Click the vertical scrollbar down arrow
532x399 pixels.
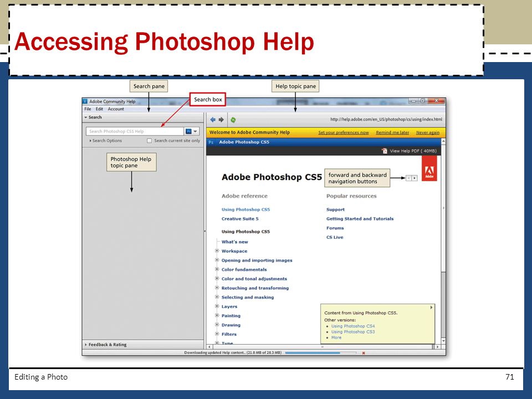(x=443, y=341)
